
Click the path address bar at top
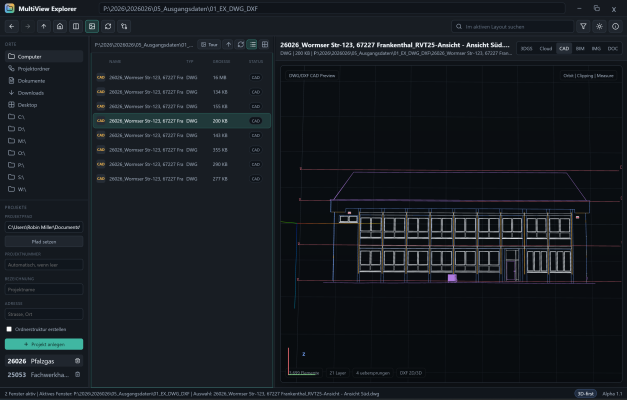tap(332, 8)
